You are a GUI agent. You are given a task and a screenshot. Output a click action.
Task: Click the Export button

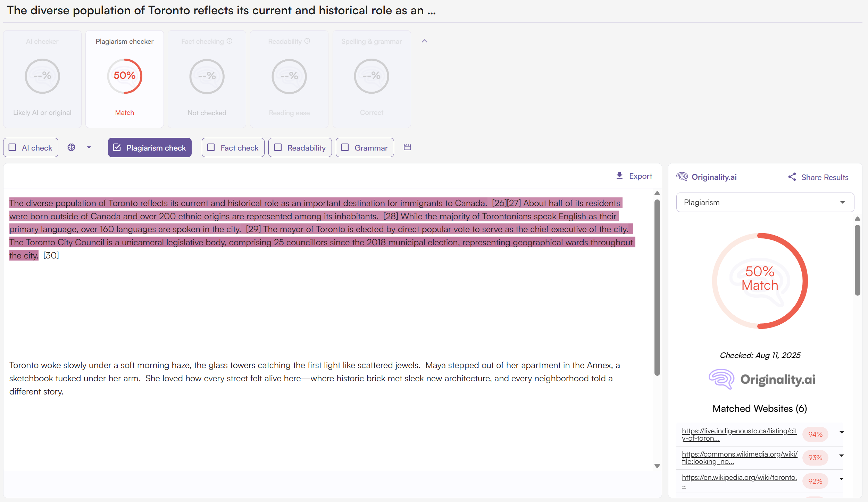(634, 176)
